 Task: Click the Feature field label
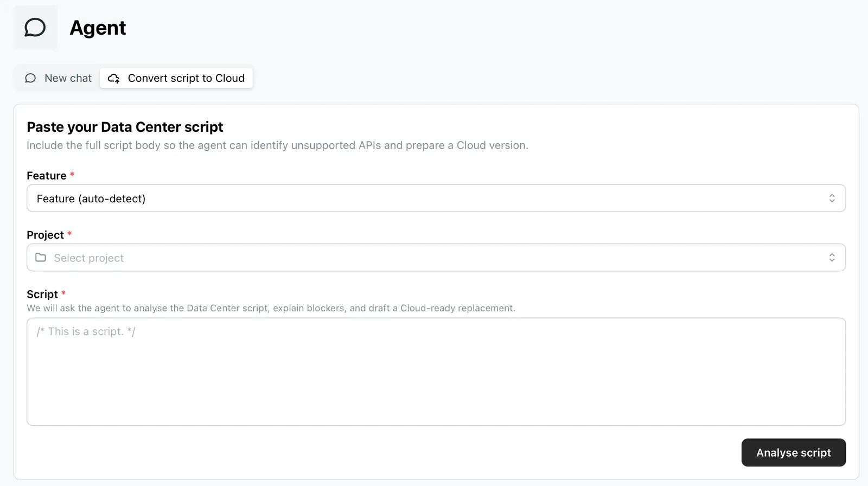pos(47,176)
